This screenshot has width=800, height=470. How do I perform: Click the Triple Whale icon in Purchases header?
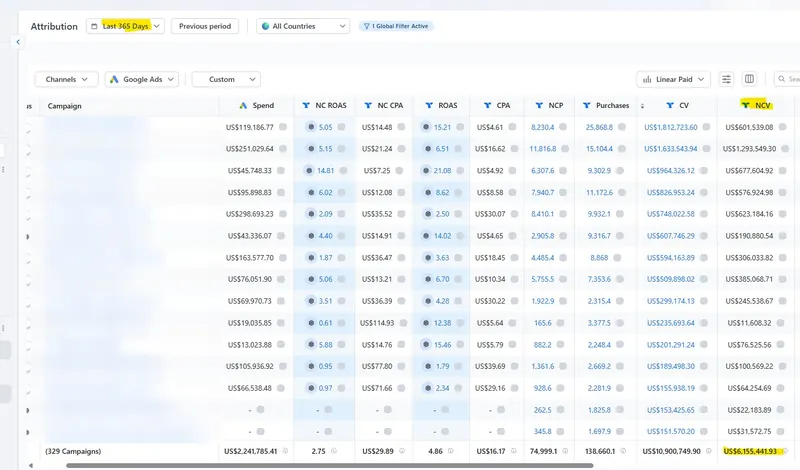coord(587,106)
